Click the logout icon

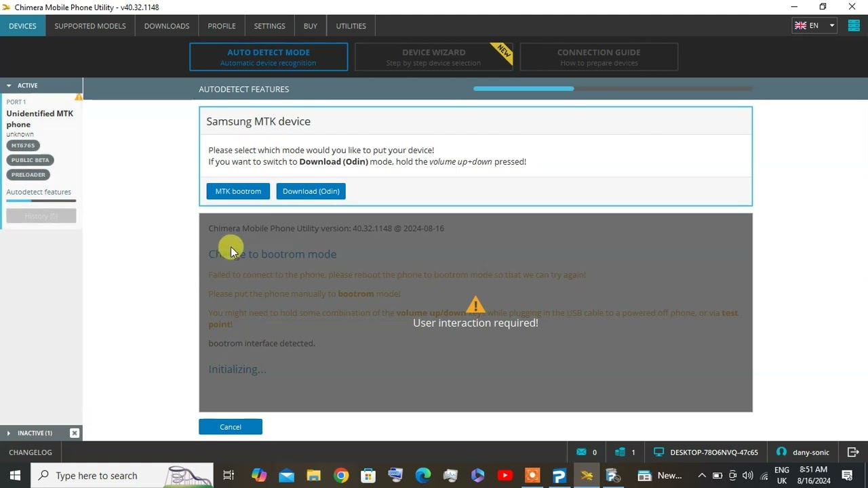[853, 452]
